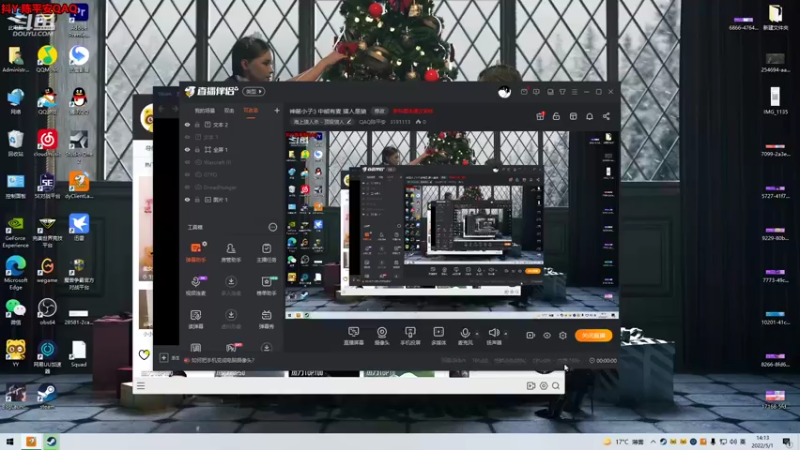The height and width of the screenshot is (450, 800).
Task: Click the red notice text beside 修改
Action: (x=413, y=111)
